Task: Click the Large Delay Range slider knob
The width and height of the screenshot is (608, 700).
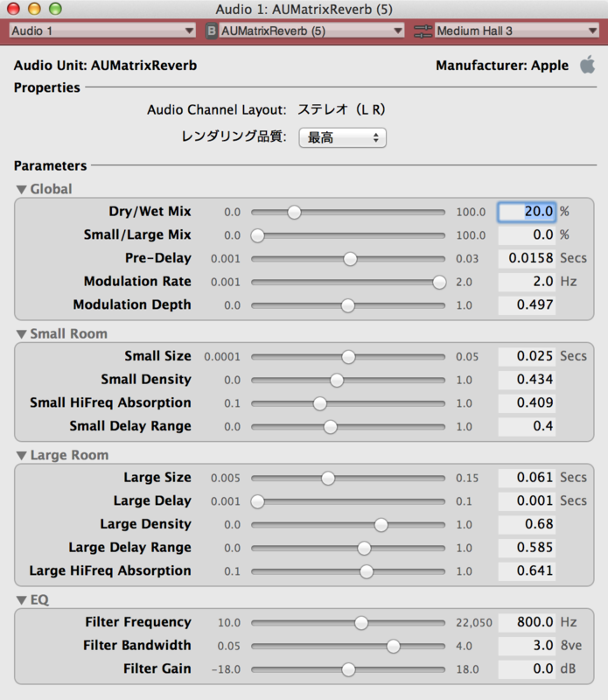Action: click(x=364, y=549)
